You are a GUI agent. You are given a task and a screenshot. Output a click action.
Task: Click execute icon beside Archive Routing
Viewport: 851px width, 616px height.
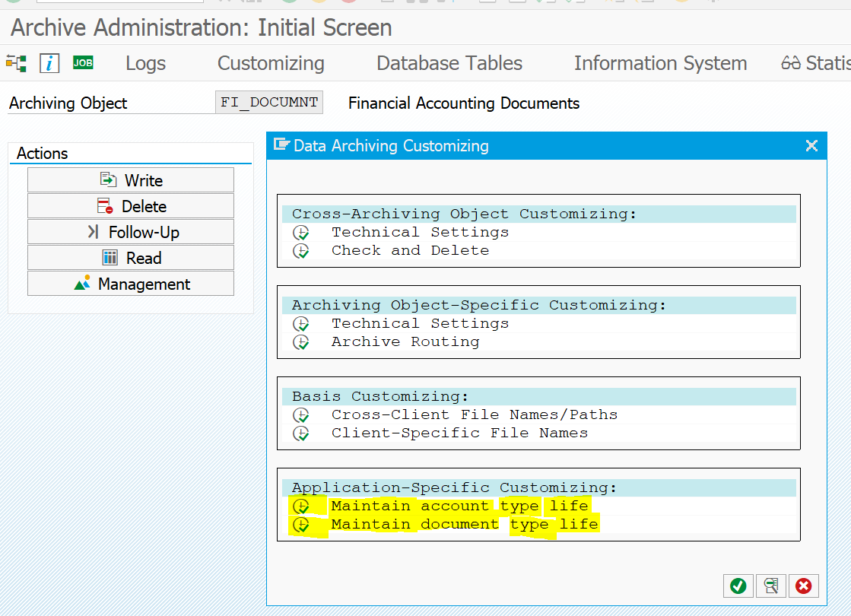(x=302, y=342)
